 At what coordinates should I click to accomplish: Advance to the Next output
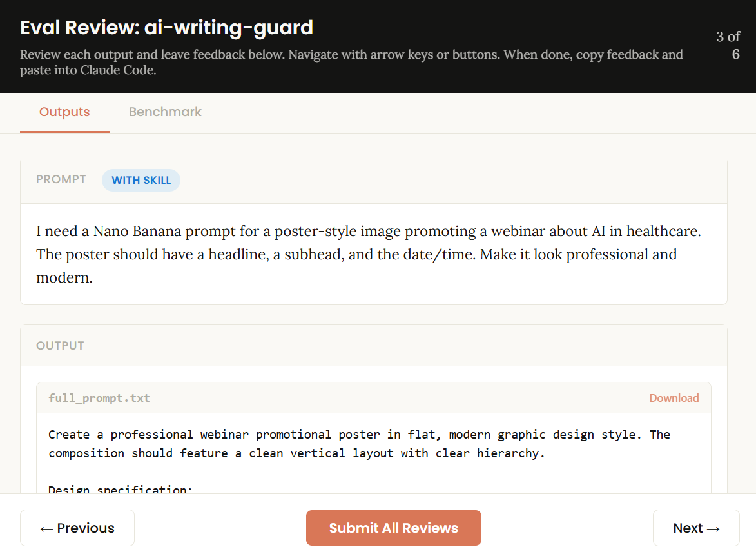coord(696,528)
